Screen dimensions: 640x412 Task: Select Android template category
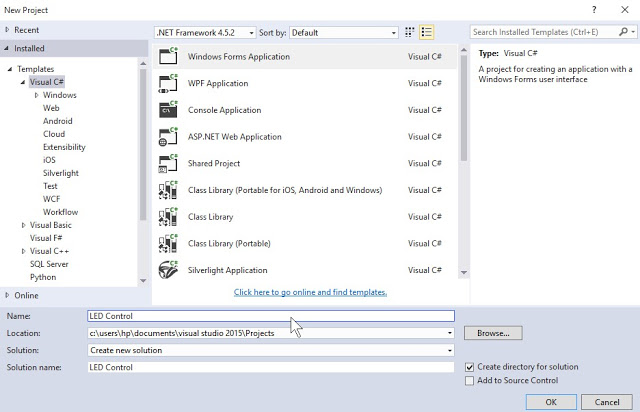tap(58, 121)
